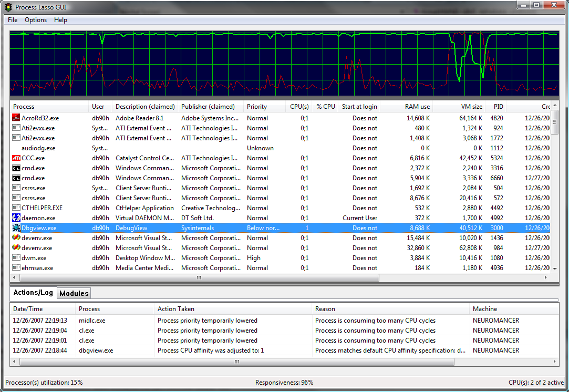Click process list horizontal scrollbar thumb

click(x=199, y=277)
